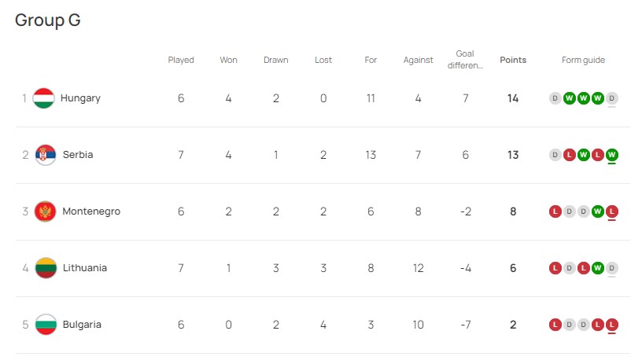The image size is (642, 364).
Task: Click the Bulgaria flag icon
Action: click(x=46, y=325)
